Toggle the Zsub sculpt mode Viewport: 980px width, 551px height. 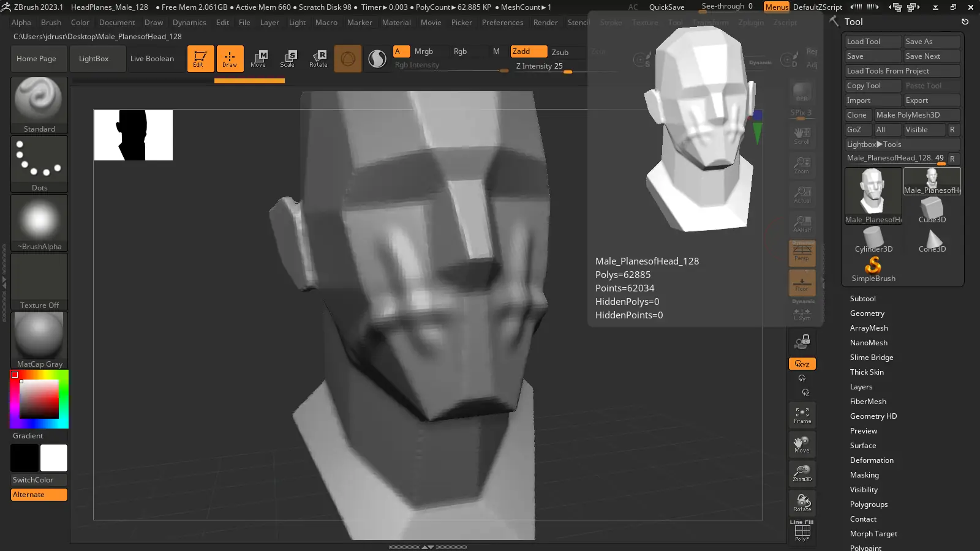click(x=560, y=52)
